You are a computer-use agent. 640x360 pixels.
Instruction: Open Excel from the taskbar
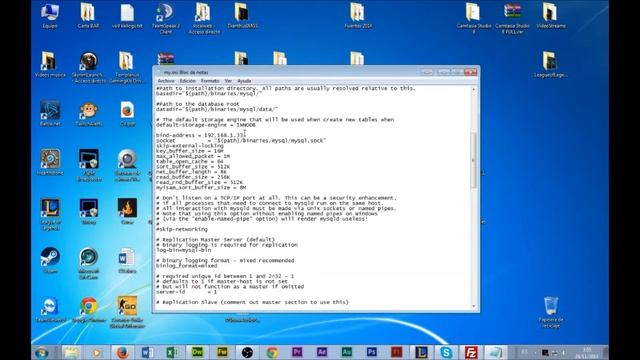tap(172, 352)
